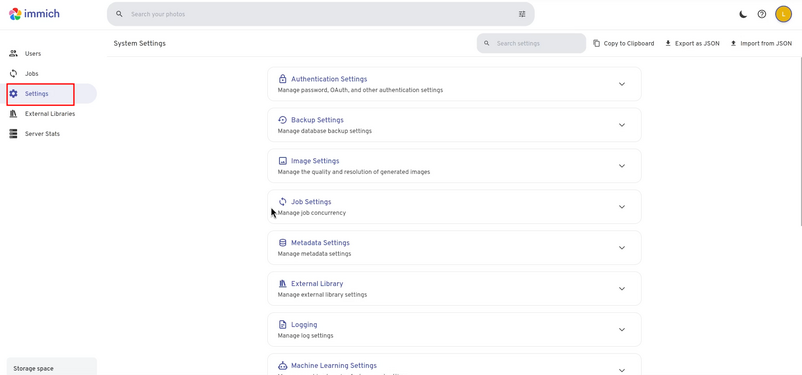Switch to dark mode with moon icon
The width and height of the screenshot is (802, 375).
[743, 14]
